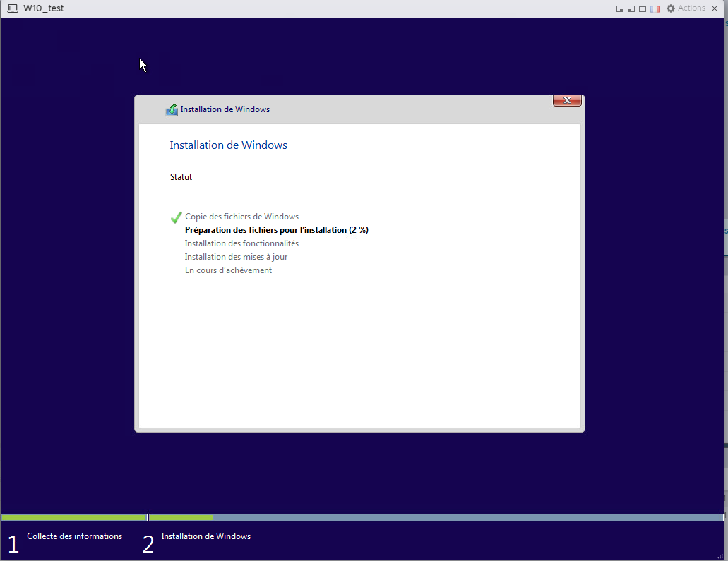Click the laptop icon beside W10_test
Viewport: 728px width, 561px height.
12,8
